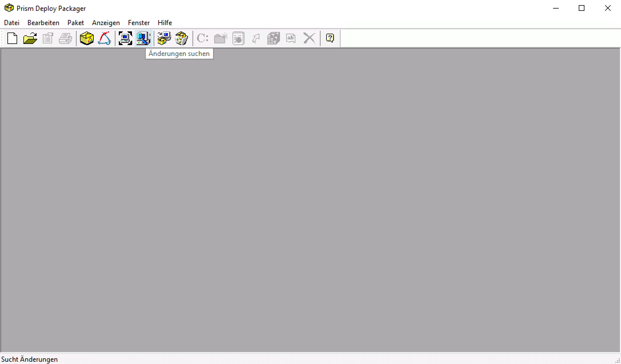Open an existing package with folder icon
621x364 pixels.
point(30,38)
